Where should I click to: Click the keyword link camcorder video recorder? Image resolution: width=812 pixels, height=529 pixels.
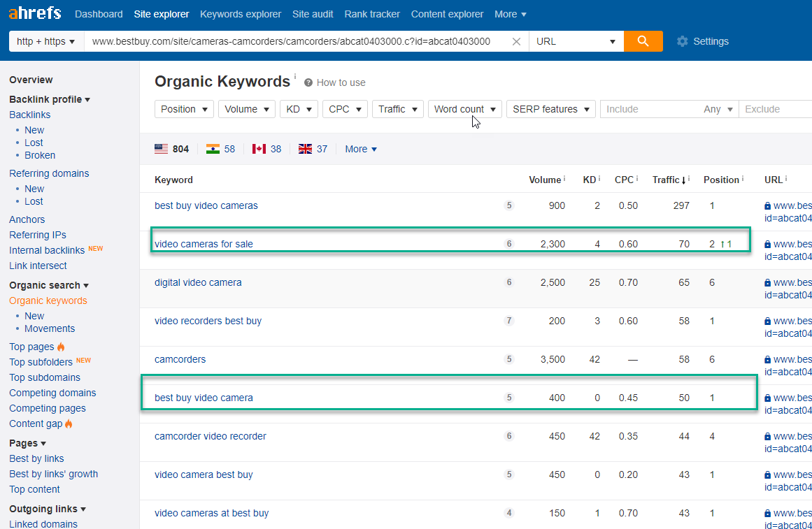[211, 436]
